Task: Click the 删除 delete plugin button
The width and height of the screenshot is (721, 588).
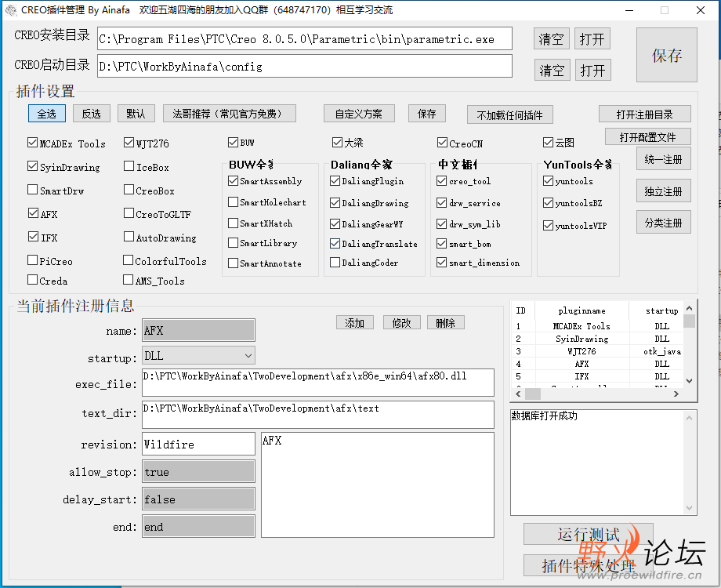Action: [x=445, y=323]
